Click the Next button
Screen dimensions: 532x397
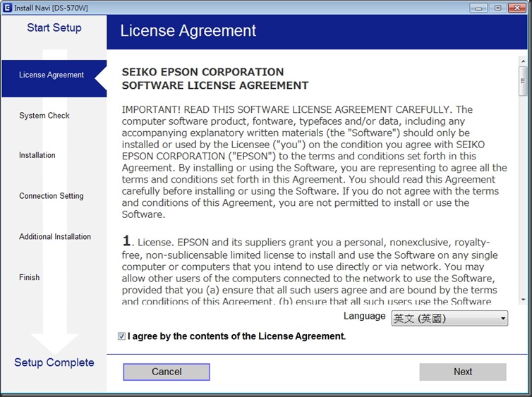coord(463,372)
